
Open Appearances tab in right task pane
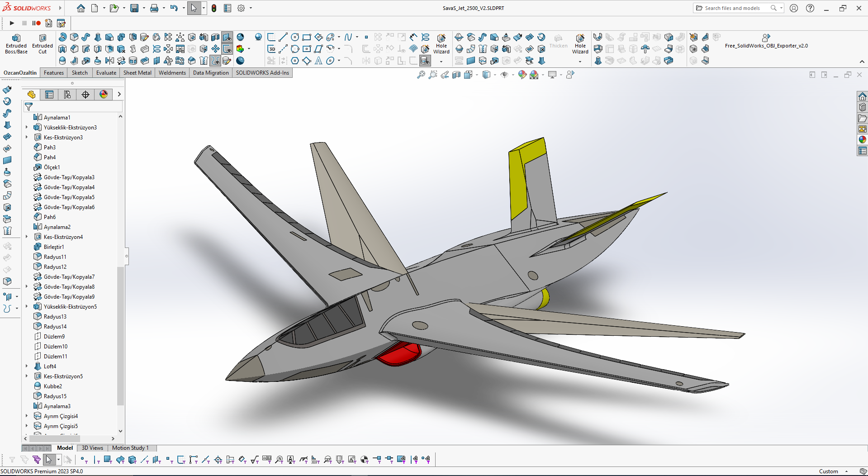(863, 140)
